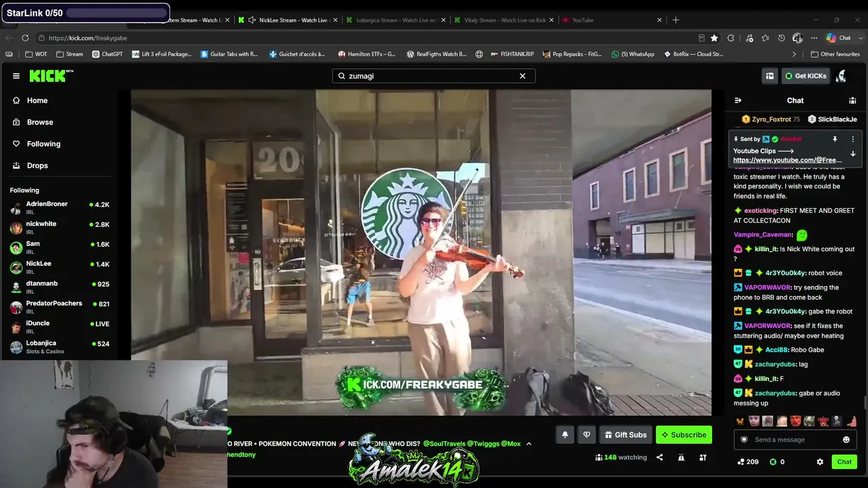Open browser settings and more menu
The width and height of the screenshot is (868, 488).
coord(814,38)
